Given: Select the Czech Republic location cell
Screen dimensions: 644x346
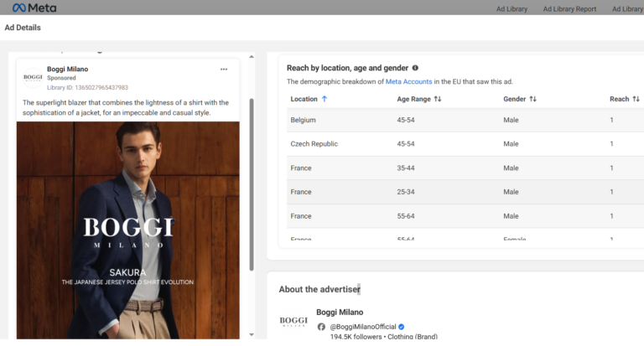Looking at the screenshot, I should pyautogui.click(x=314, y=143).
